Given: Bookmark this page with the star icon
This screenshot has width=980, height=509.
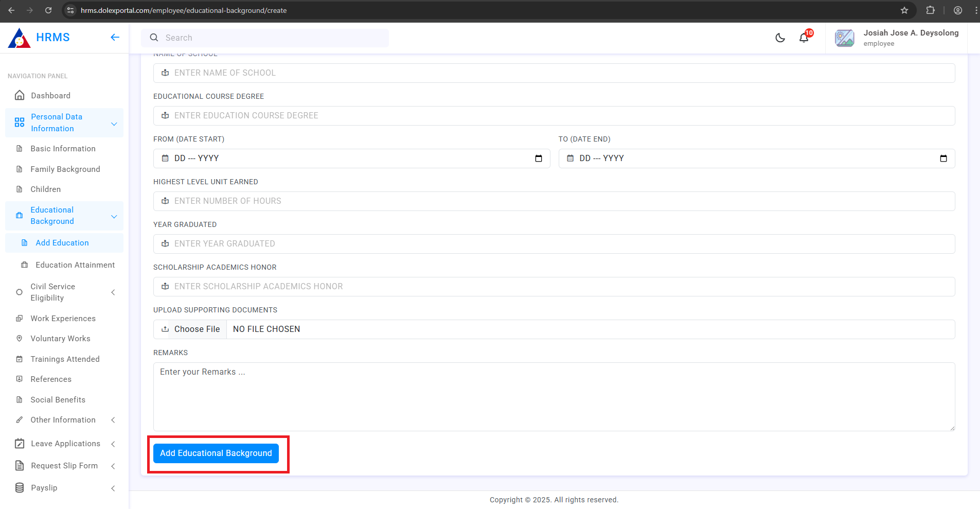Looking at the screenshot, I should pyautogui.click(x=904, y=10).
